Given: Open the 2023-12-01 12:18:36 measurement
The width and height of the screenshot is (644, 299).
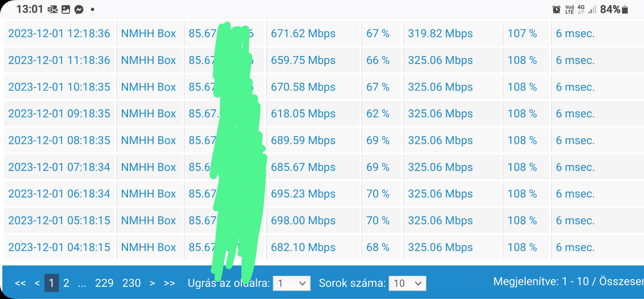Looking at the screenshot, I should point(59,34).
